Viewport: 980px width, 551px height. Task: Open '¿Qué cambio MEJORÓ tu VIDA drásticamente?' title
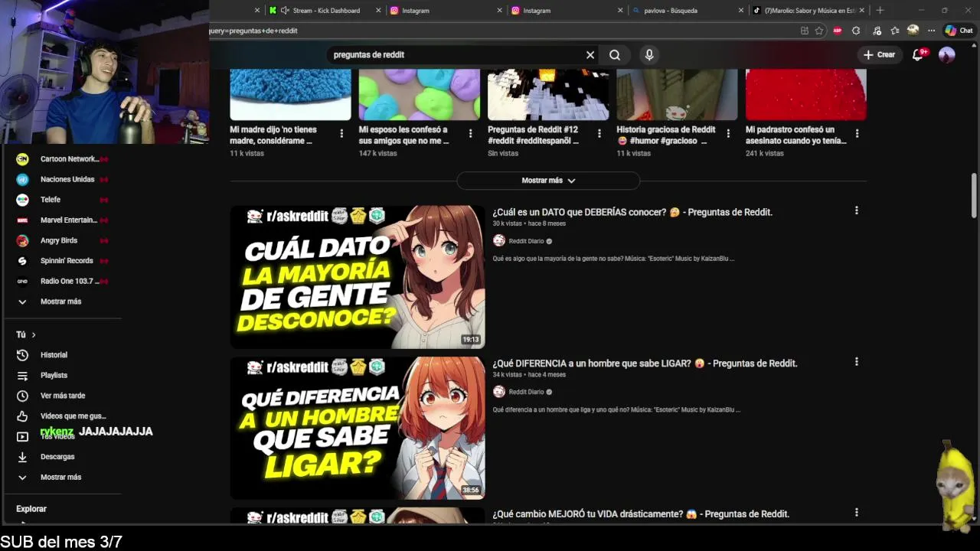pos(641,514)
